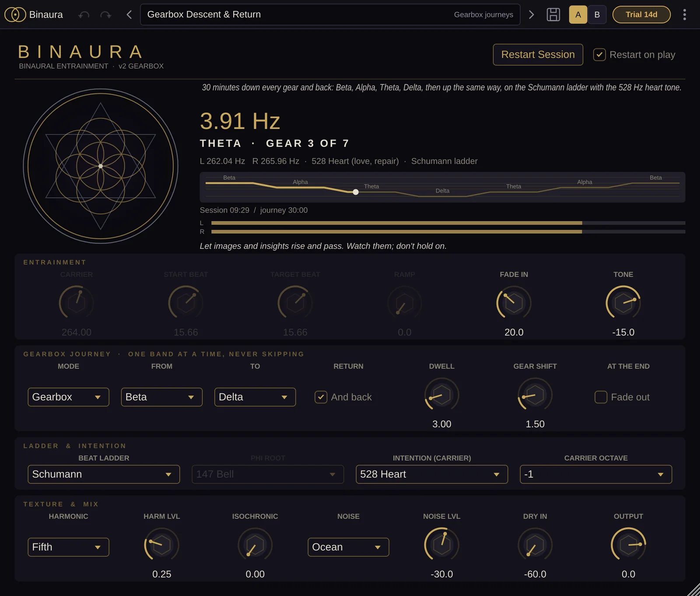Click the Session 09:29 time readout
The width and height of the screenshot is (700, 596).
224,210
